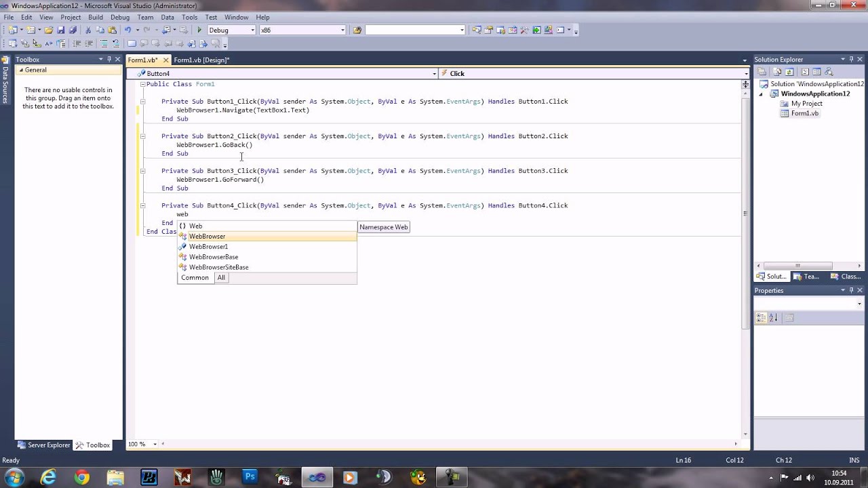868x488 pixels.
Task: Click Alphabetical sort icon in Properties panel
Action: [x=773, y=317]
